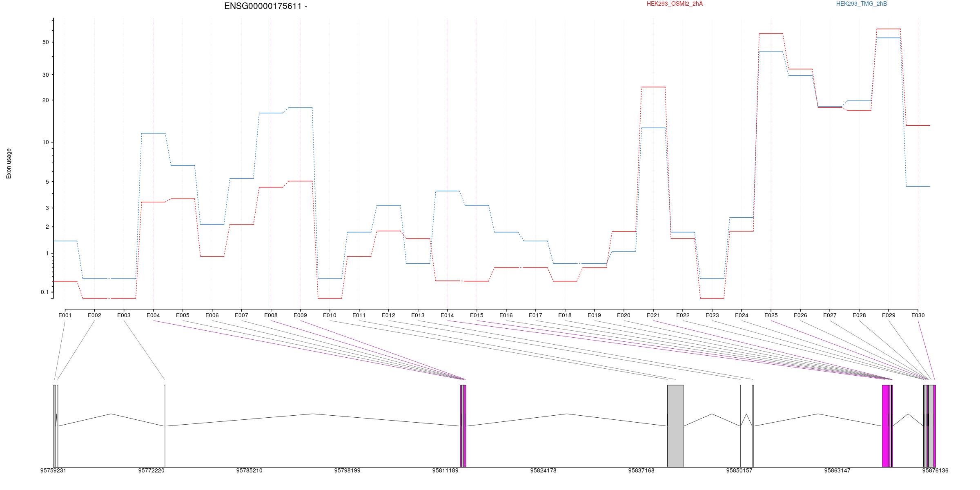Click the red E021 exon usage segment
This screenshot has width=980, height=490.
653,87
